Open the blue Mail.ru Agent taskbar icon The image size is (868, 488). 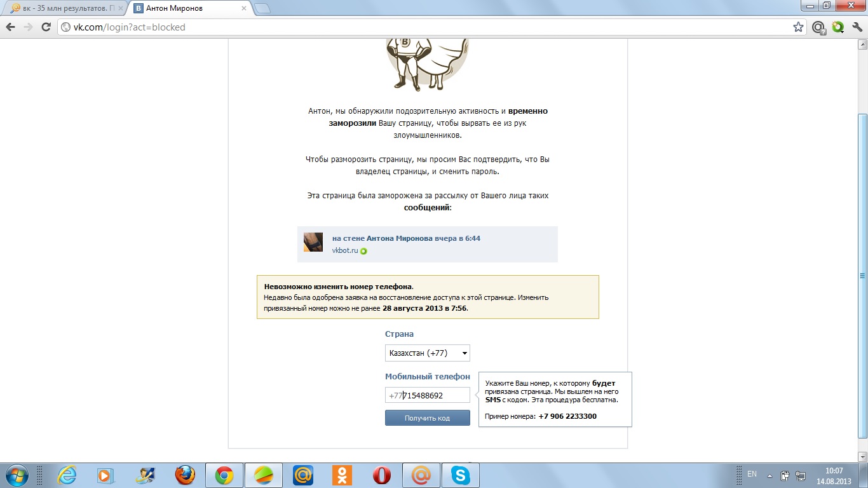(x=303, y=475)
